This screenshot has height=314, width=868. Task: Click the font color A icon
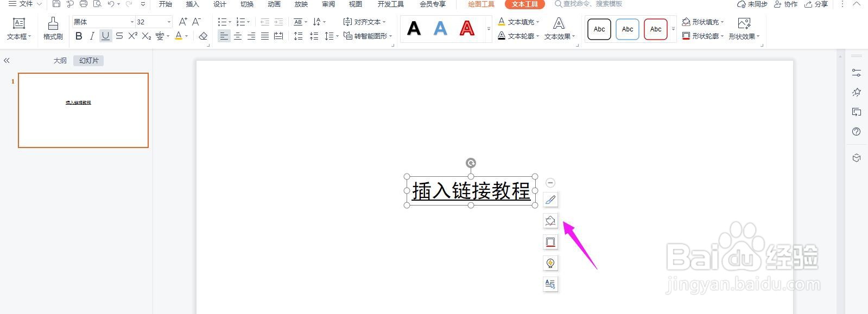(x=179, y=36)
